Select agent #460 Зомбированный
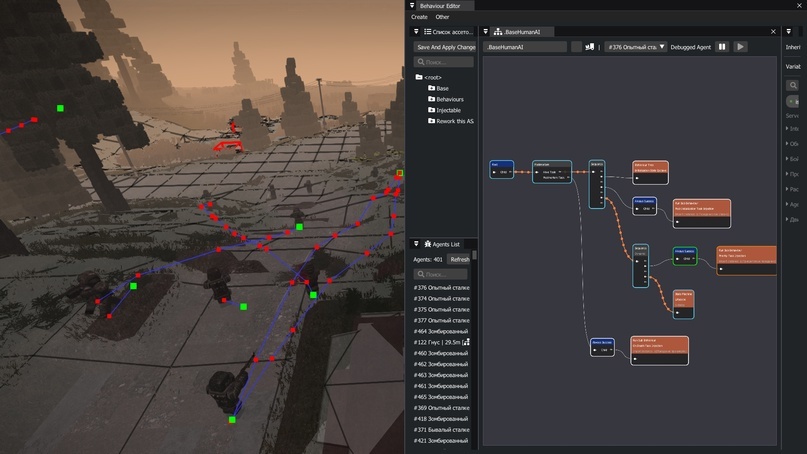The image size is (807, 454). click(442, 353)
